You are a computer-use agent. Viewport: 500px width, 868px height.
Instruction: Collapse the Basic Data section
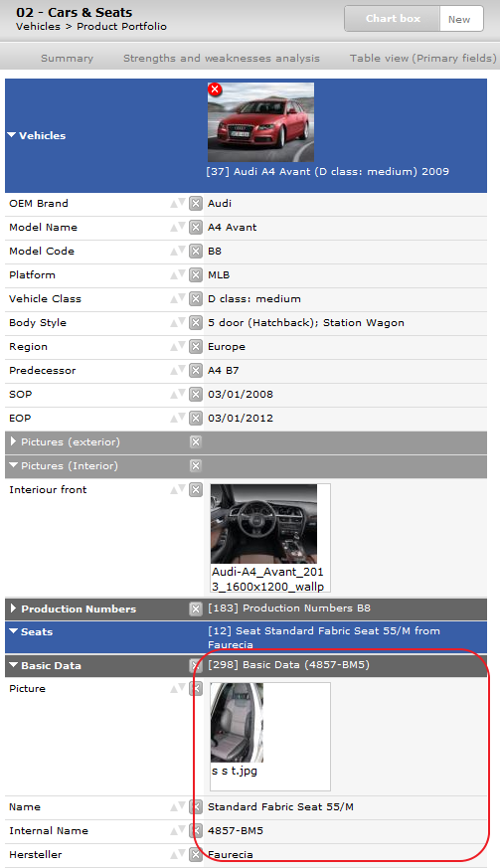pos(14,665)
